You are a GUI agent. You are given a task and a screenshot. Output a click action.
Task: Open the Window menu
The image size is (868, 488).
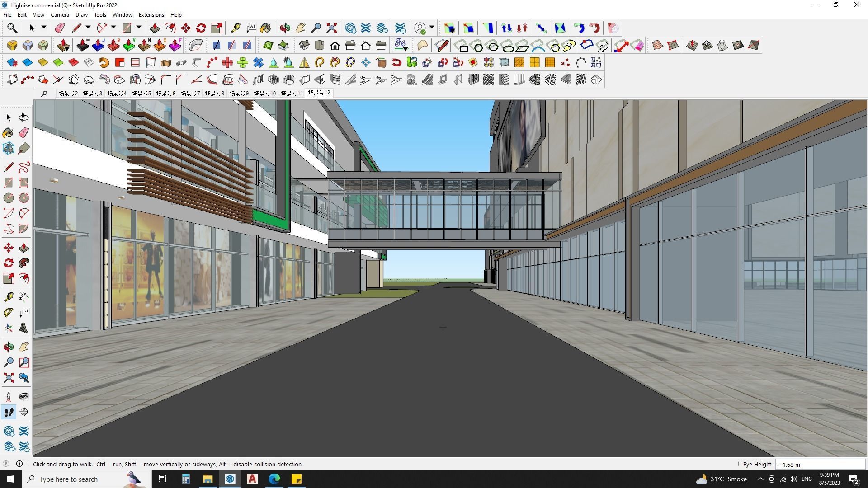[122, 15]
